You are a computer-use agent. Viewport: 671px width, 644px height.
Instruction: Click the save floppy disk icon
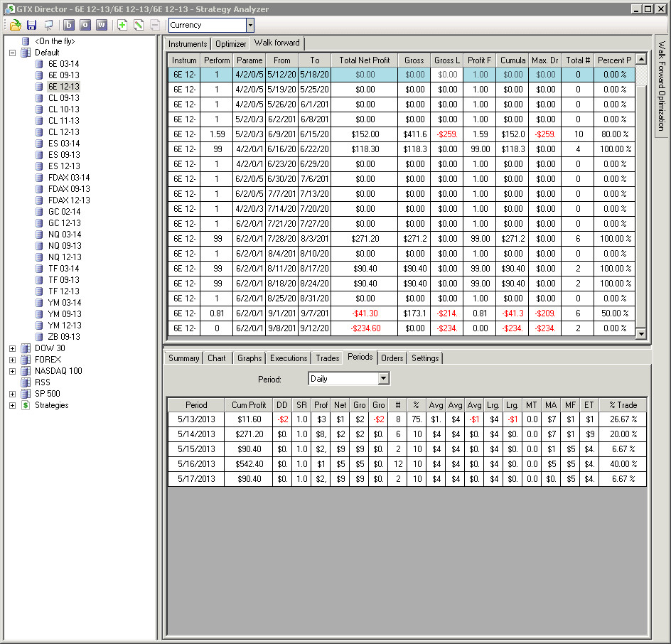click(32, 26)
